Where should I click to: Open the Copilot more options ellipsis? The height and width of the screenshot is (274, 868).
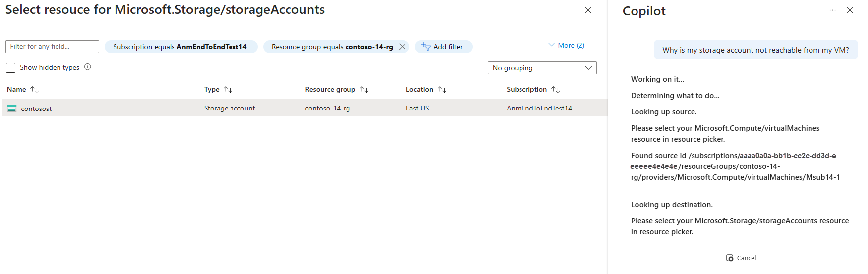(x=832, y=10)
